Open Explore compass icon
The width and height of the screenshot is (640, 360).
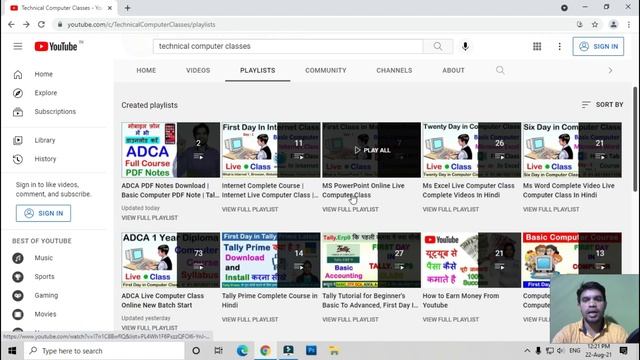(18, 93)
